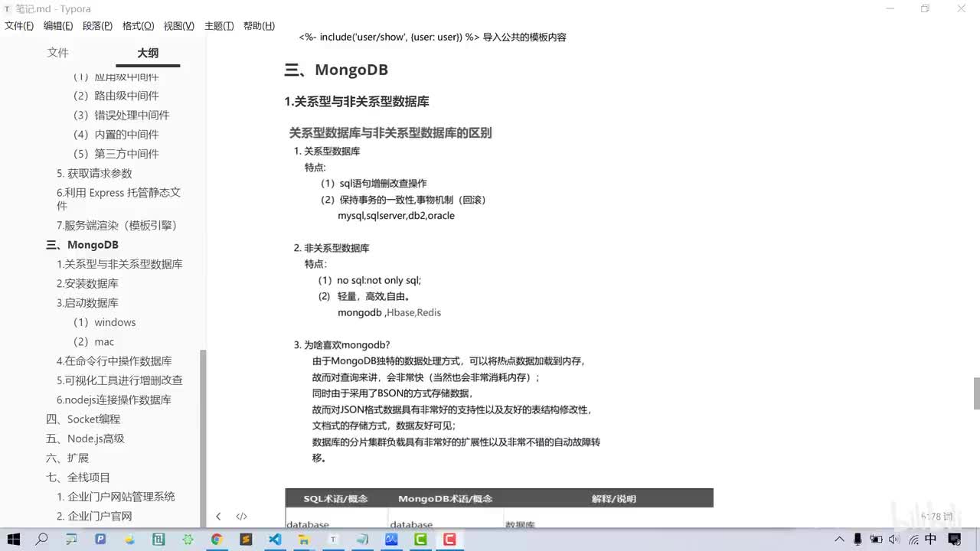Open 2. 企业门户官网 outline entry
Image resolution: width=980 pixels, height=551 pixels.
pyautogui.click(x=94, y=516)
